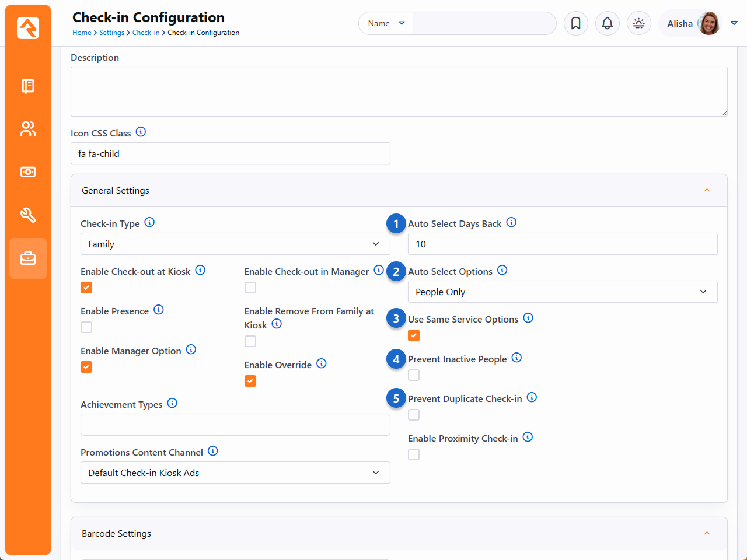Viewport: 747px width, 560px height.
Task: Open the Auto Select Options dropdown
Action: 562,292
